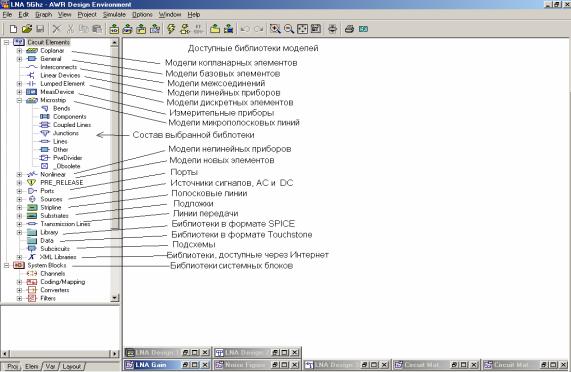Select the Data item in the tree
This screenshot has width=571, height=372.
pos(47,241)
